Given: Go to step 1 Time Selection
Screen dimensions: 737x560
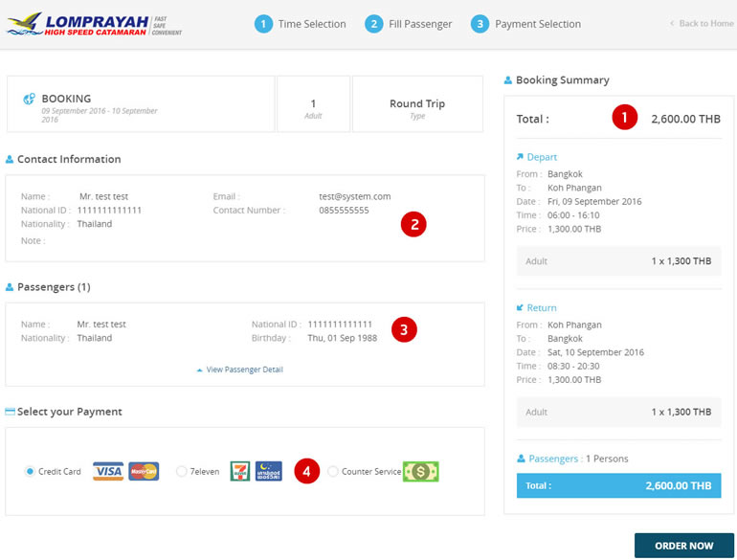Looking at the screenshot, I should click(x=301, y=24).
